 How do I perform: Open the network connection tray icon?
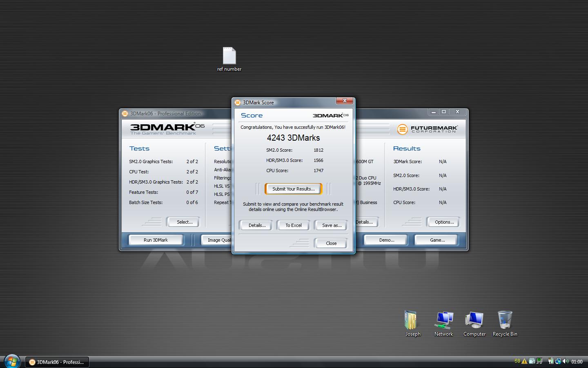[x=558, y=361]
